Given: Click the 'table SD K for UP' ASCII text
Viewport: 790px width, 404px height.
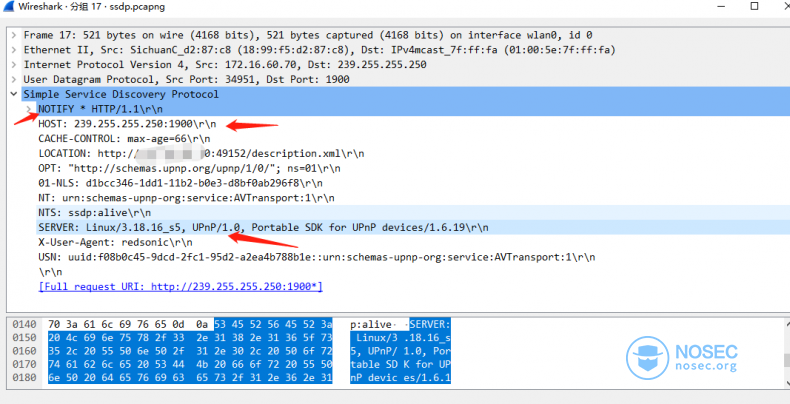Looking at the screenshot, I should tap(401, 364).
